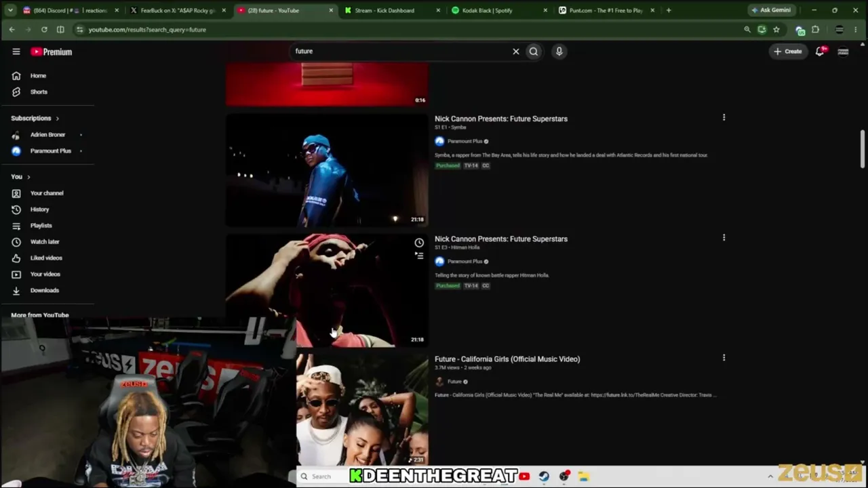Add Hitman Holla episode to queue

click(419, 256)
